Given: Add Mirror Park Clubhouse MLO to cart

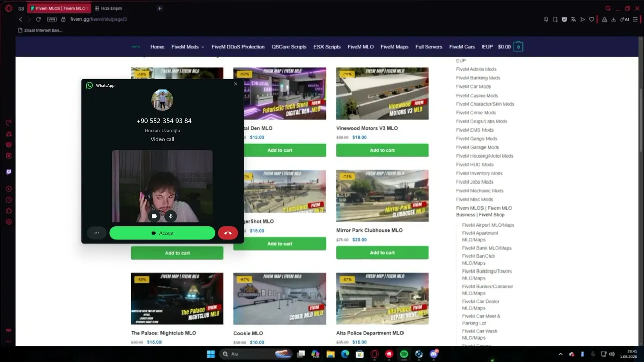Looking at the screenshot, I should point(382,253).
